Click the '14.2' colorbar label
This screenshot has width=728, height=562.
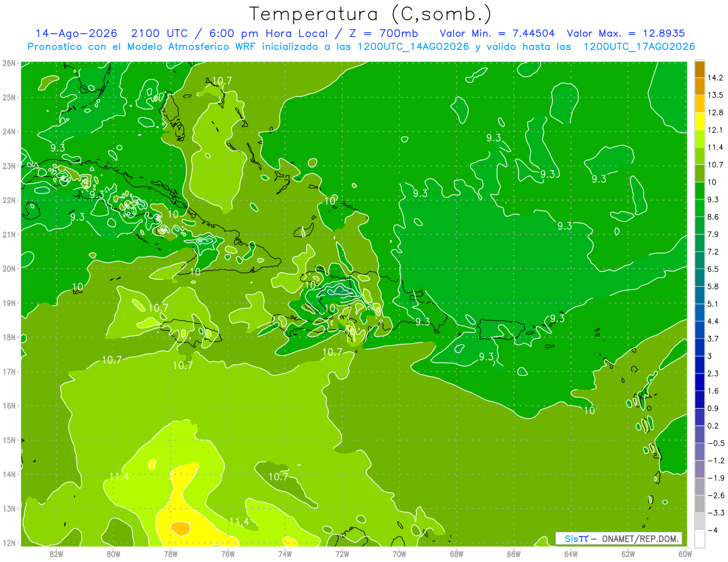coord(715,78)
